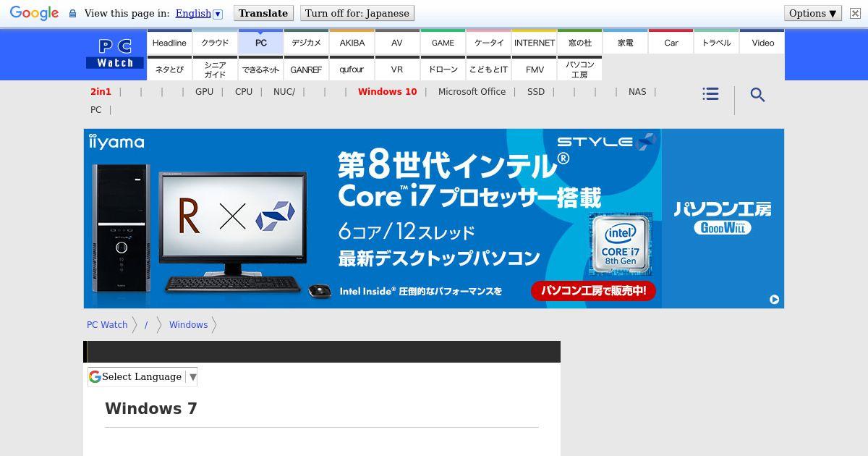868x456 pixels.
Task: Click the PC Watch logo
Action: (x=115, y=54)
